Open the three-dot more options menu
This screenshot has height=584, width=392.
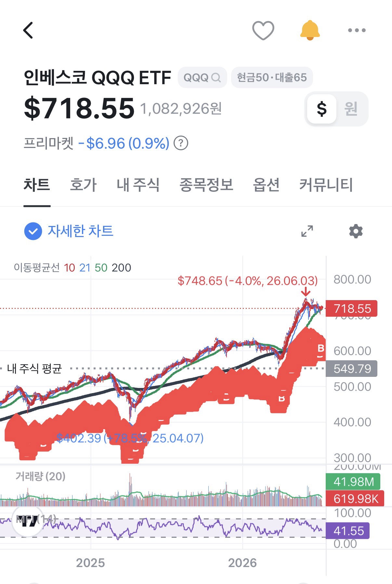tap(357, 30)
